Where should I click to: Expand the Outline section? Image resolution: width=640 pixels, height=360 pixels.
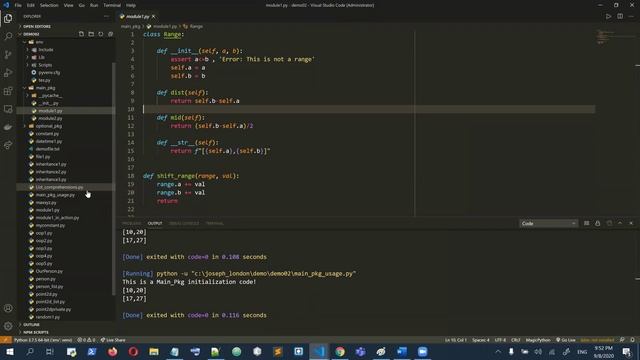point(31,324)
